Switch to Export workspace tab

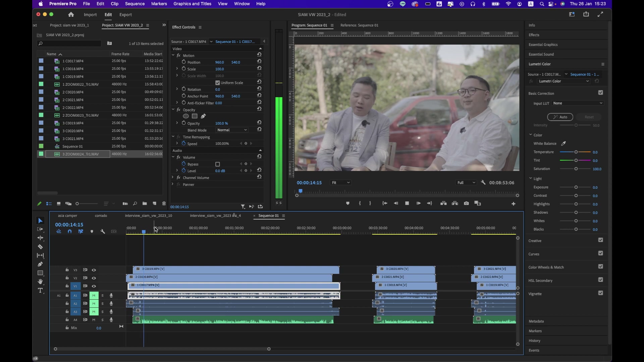(125, 14)
